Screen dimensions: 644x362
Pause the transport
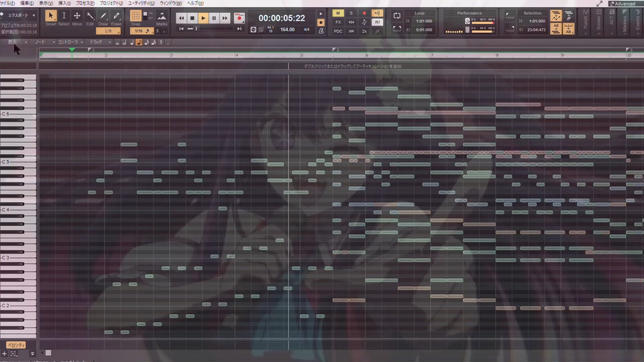tap(214, 18)
